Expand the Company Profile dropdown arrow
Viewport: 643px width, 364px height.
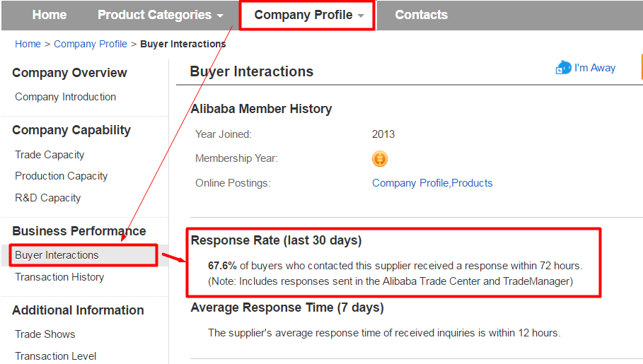(x=361, y=16)
